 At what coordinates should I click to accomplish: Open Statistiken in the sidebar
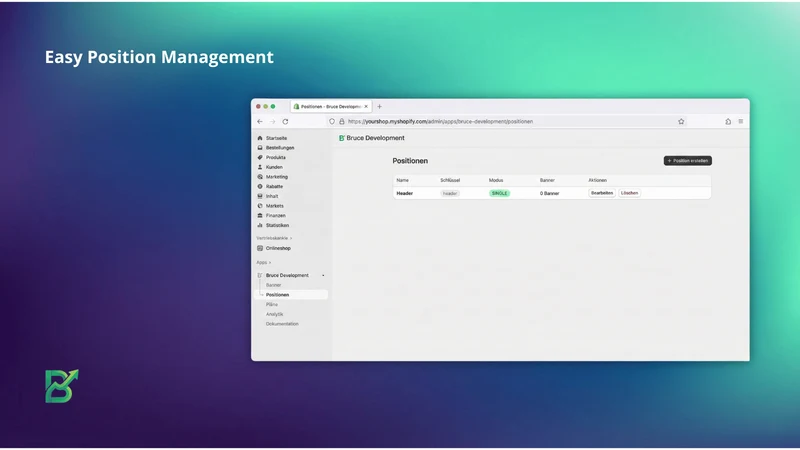tap(277, 225)
